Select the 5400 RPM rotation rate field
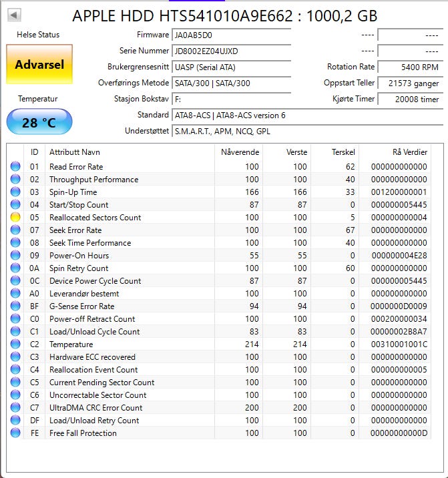This screenshot has width=448, height=478. (411, 67)
